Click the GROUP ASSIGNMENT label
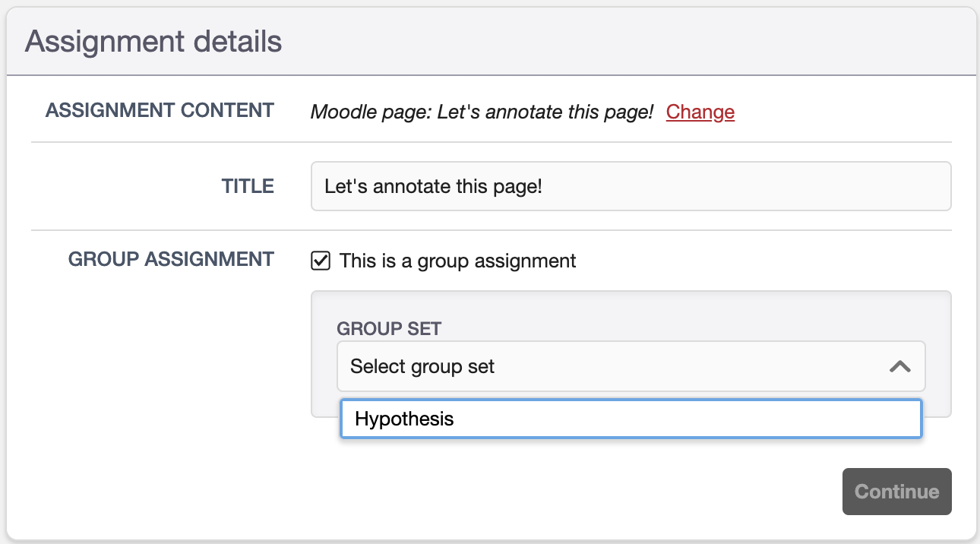The height and width of the screenshot is (544, 980). point(171,260)
